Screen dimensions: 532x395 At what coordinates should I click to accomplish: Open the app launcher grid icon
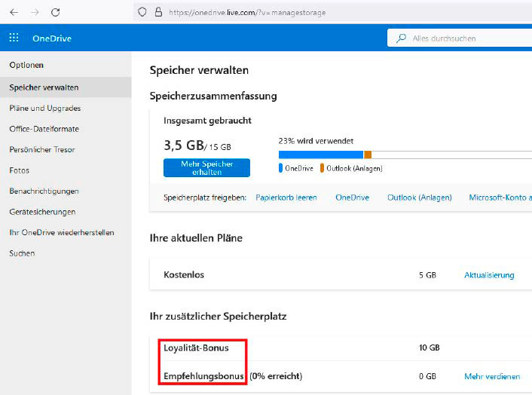pyautogui.click(x=14, y=38)
